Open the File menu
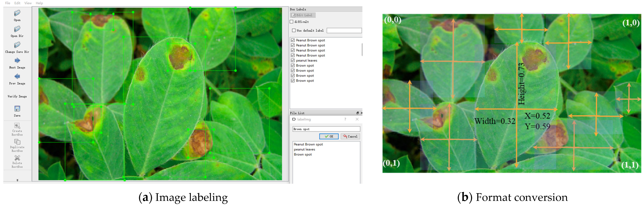The image size is (644, 205). point(7,3)
